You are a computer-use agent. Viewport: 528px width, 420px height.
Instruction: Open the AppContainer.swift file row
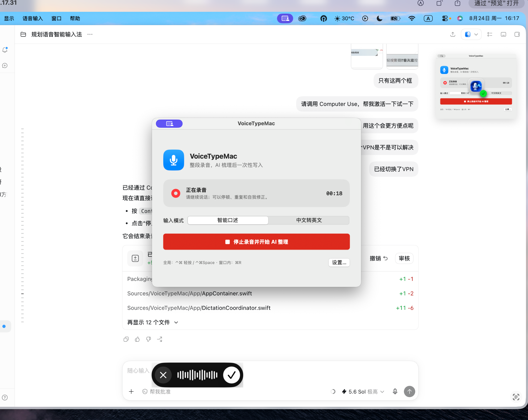(270, 293)
